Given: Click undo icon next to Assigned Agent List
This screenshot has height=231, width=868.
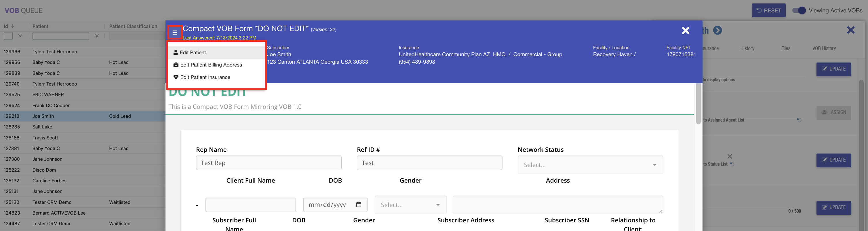Looking at the screenshot, I should click(x=799, y=120).
